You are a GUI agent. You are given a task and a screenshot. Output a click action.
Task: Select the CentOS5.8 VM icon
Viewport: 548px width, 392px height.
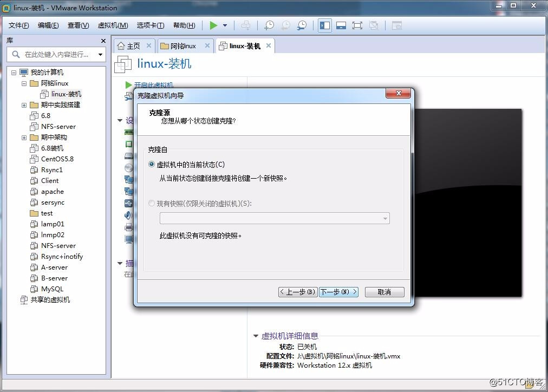[34, 159]
